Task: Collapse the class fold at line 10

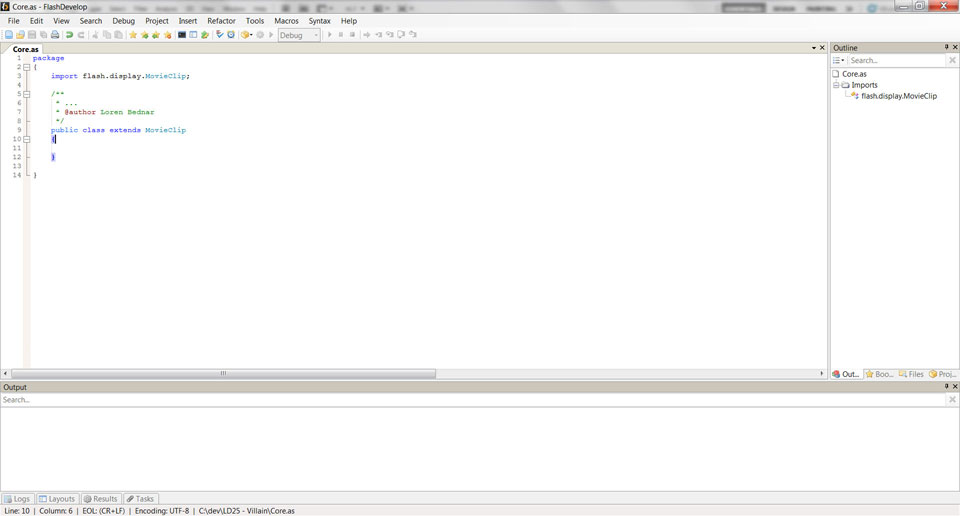Action: pos(27,139)
